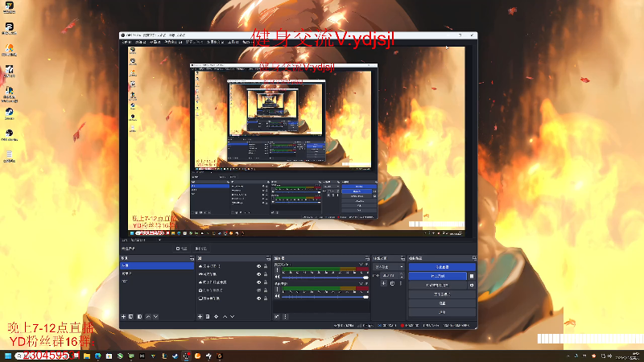This screenshot has height=362, width=644.
Task: Open the text document desktop icon
Action: click(x=9, y=156)
